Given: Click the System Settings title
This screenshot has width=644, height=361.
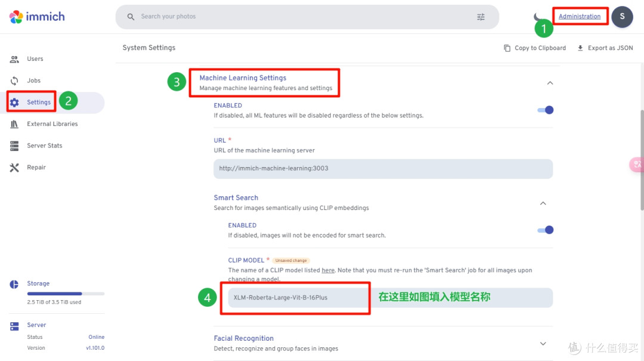Looking at the screenshot, I should 148,48.
